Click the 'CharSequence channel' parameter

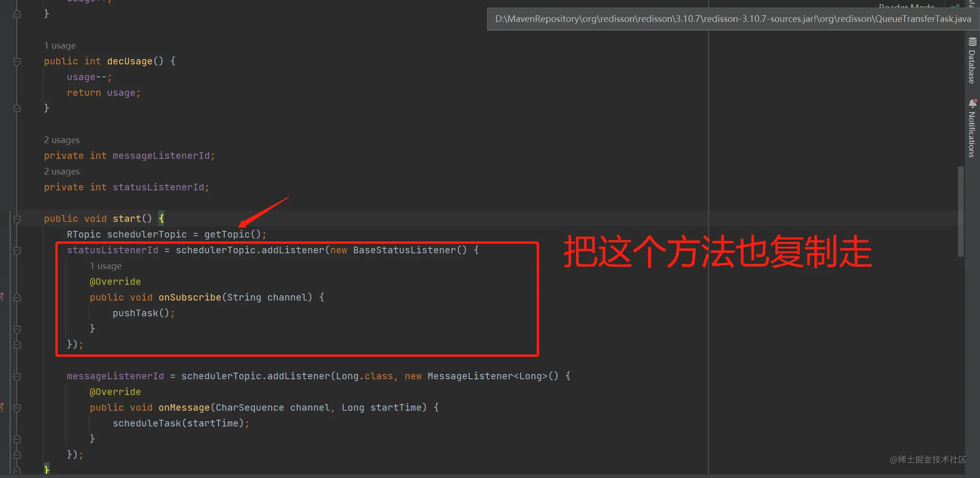[272, 407]
